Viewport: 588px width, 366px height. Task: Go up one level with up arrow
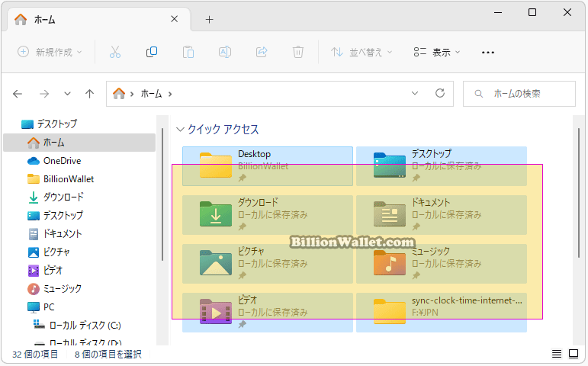coord(89,94)
